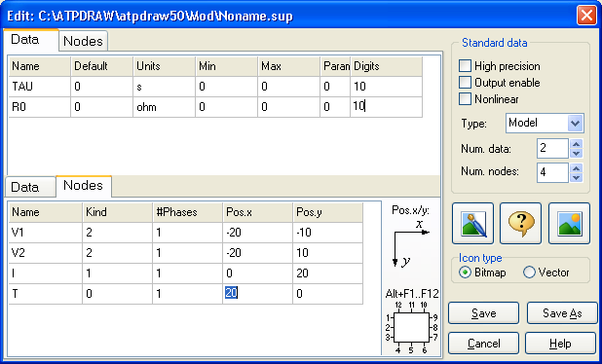The image size is (602, 364).
Task: Open the icon editor paintbrush button
Action: point(472,223)
